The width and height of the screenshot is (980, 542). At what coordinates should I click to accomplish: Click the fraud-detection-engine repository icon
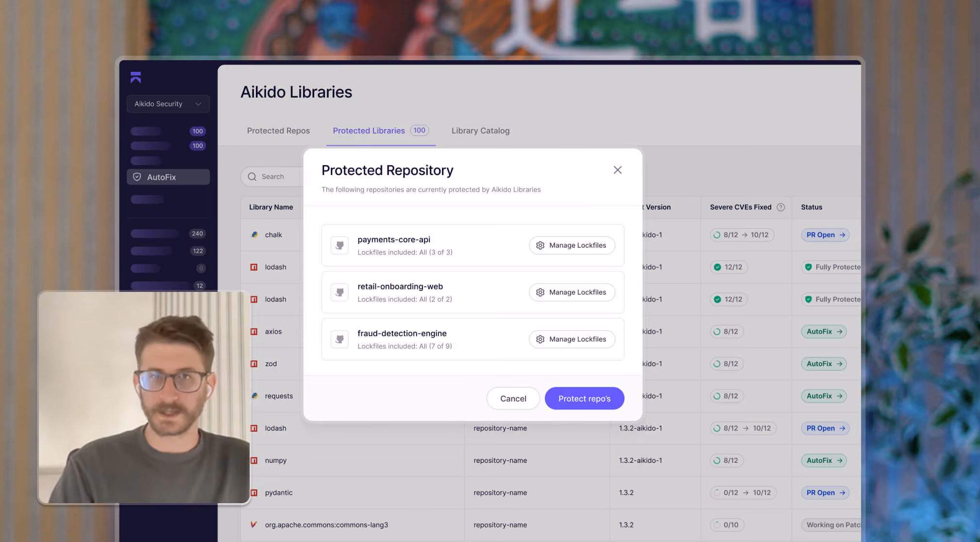click(339, 339)
